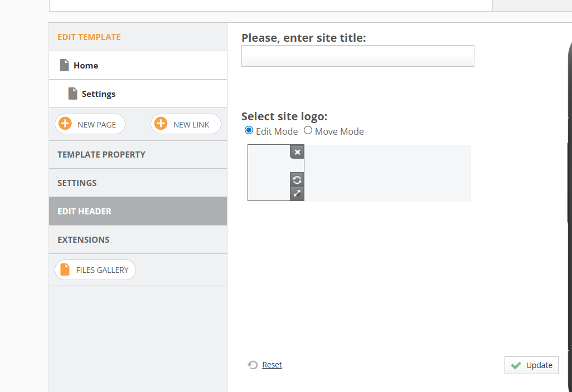Click the page icon beside Settings
The width and height of the screenshot is (572, 392).
point(72,94)
